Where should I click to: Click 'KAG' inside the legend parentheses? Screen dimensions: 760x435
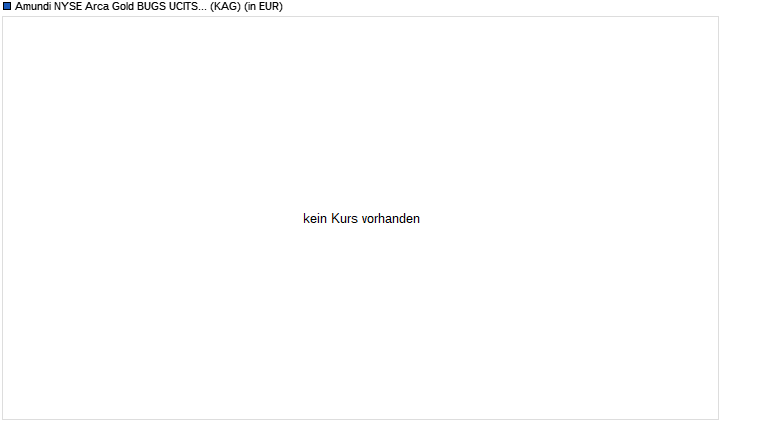(225, 6)
